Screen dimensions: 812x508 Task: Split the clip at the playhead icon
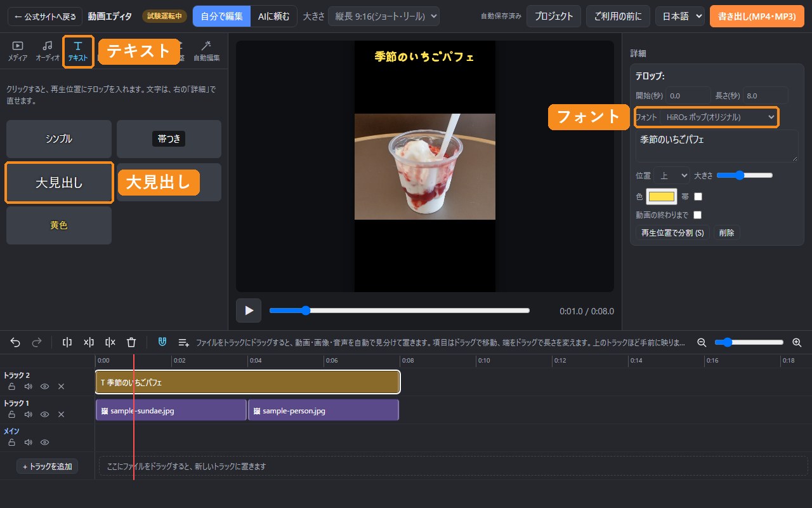click(x=67, y=342)
